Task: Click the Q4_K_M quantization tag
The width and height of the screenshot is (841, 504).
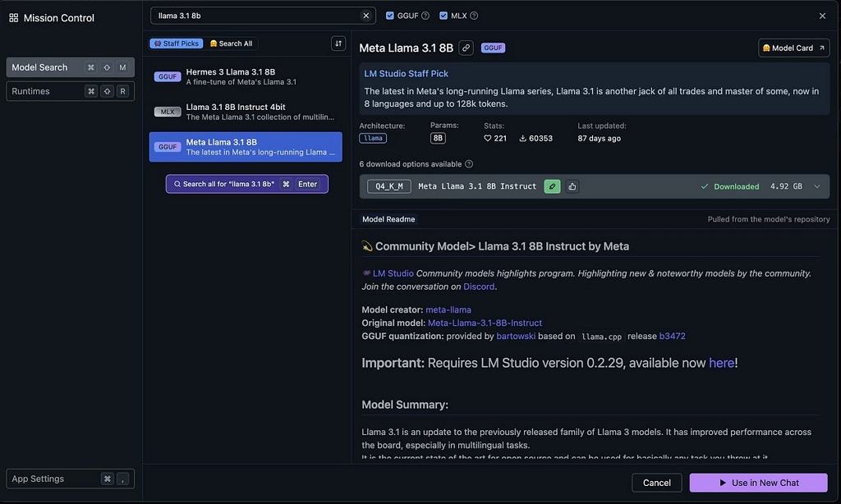Action: (388, 186)
